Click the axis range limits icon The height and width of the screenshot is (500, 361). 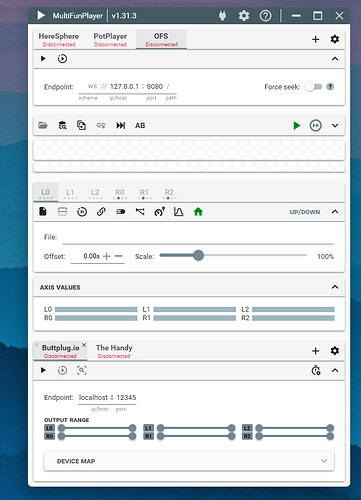[x=62, y=211]
